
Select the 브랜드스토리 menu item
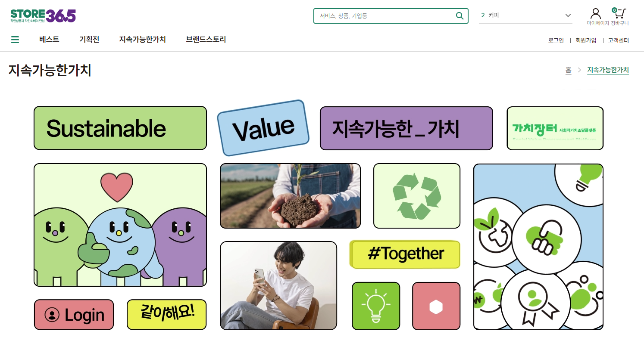206,39
